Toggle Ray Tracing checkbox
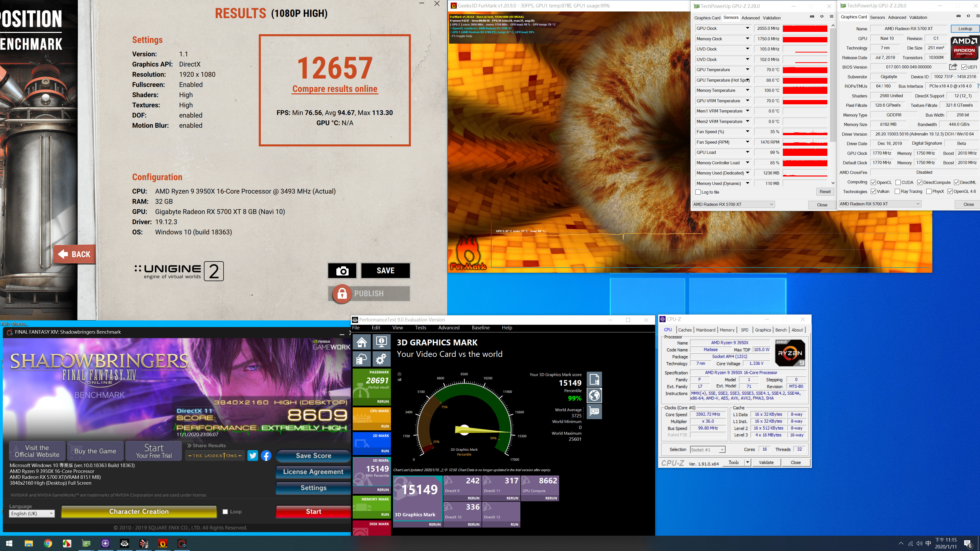 [x=898, y=192]
